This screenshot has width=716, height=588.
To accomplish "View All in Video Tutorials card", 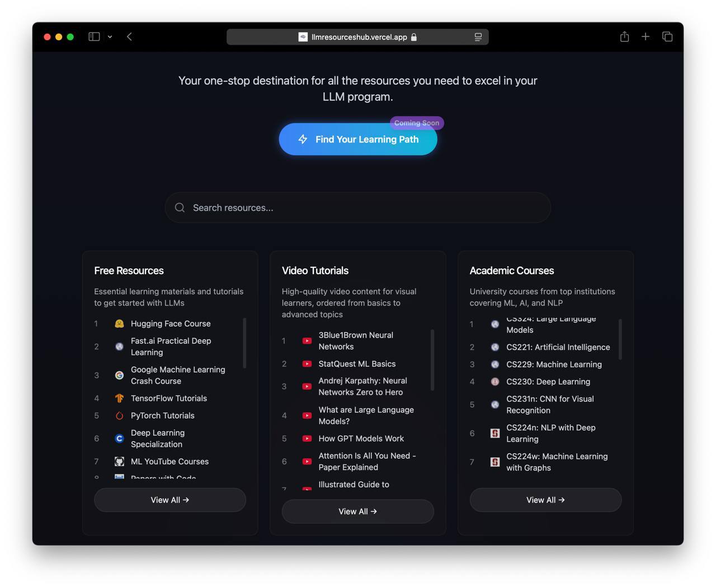I will 358,511.
